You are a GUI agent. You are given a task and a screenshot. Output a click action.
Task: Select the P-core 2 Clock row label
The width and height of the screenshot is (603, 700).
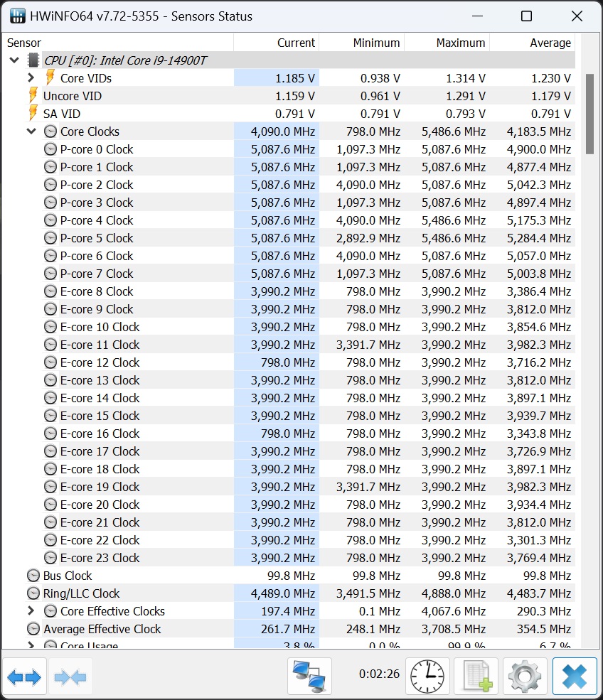[97, 185]
